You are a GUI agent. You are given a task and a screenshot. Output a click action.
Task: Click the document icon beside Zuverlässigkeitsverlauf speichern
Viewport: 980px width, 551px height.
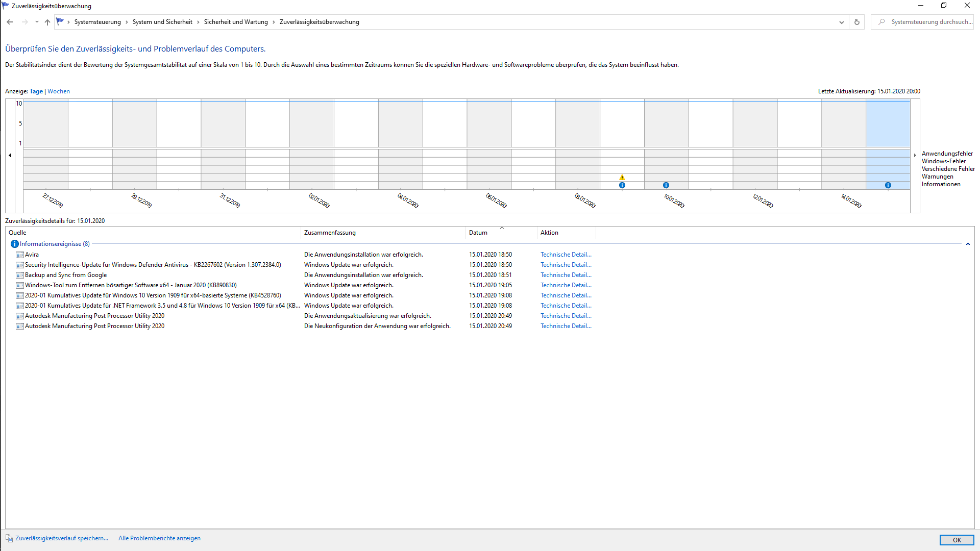[9, 538]
